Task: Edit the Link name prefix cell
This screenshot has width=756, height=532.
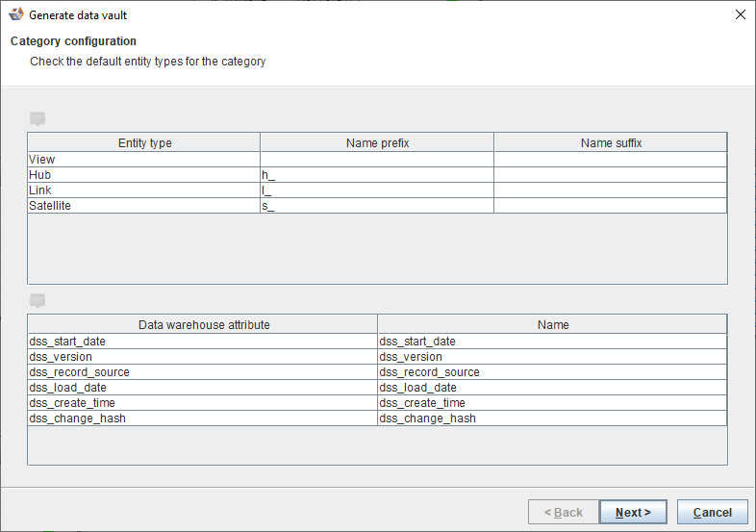Action: pos(376,190)
